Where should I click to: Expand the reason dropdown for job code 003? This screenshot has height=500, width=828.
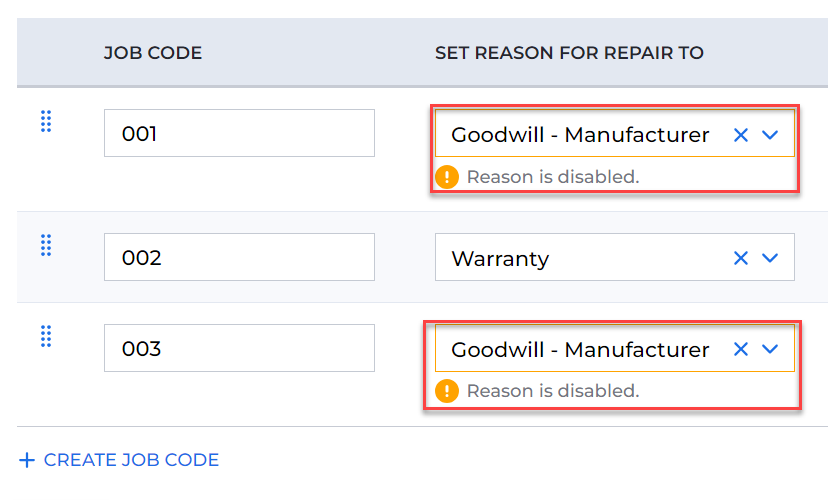click(770, 349)
